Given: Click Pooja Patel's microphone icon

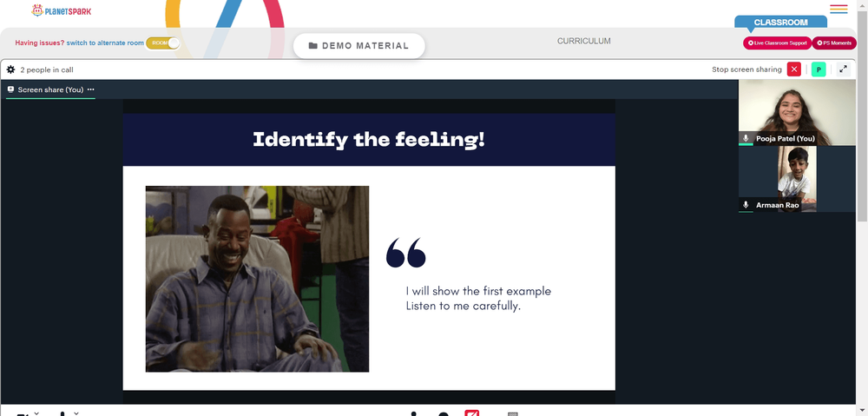Looking at the screenshot, I should [x=746, y=138].
